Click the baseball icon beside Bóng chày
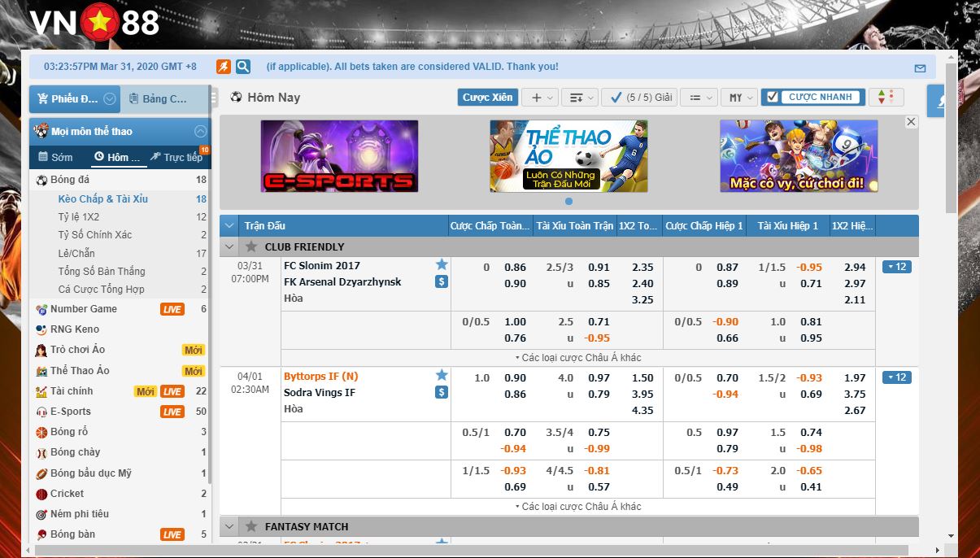This screenshot has width=980, height=558. (x=41, y=452)
